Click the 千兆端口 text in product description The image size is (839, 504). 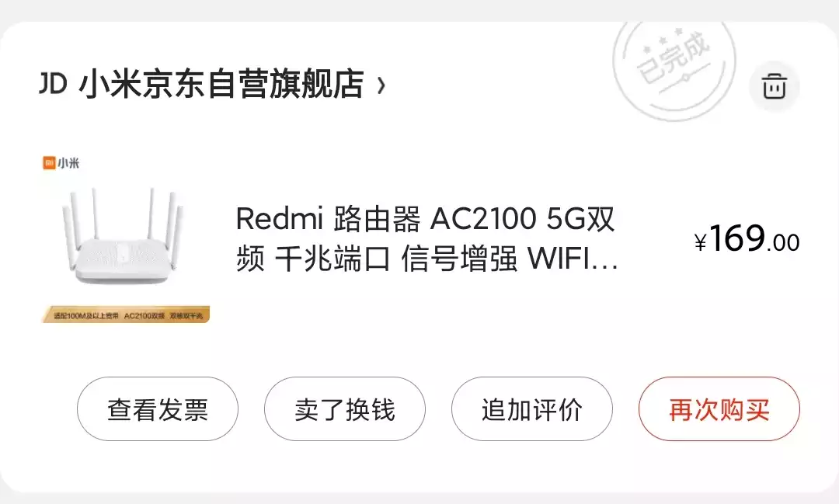pyautogui.click(x=332, y=259)
